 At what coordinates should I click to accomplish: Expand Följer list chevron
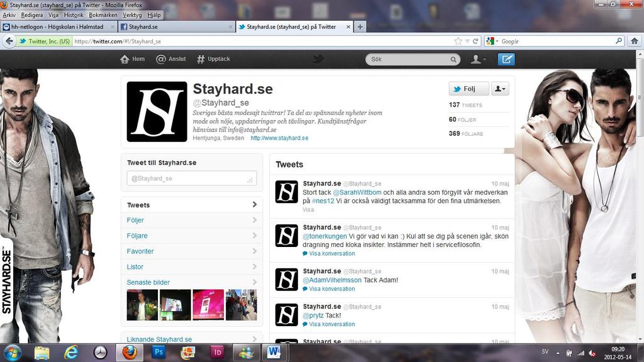(x=255, y=220)
